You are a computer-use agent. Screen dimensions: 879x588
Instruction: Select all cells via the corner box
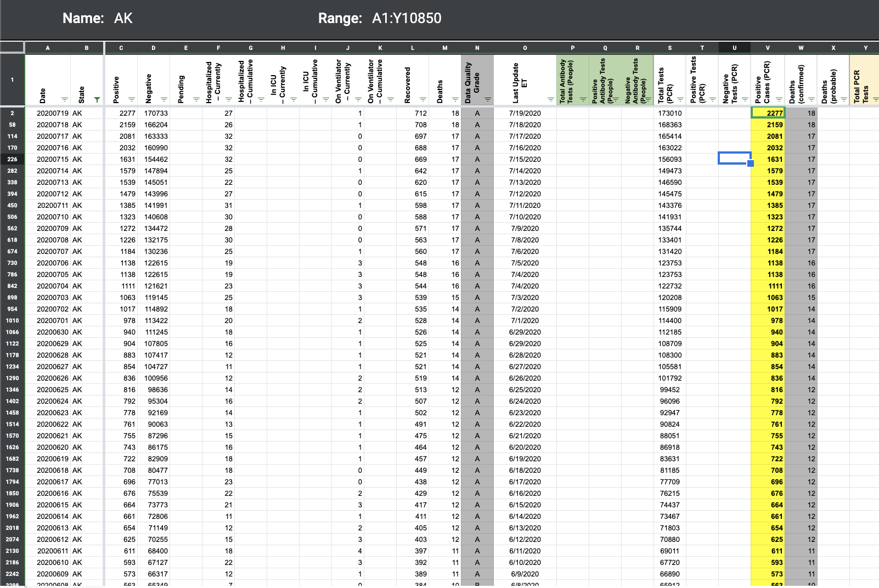coord(12,48)
